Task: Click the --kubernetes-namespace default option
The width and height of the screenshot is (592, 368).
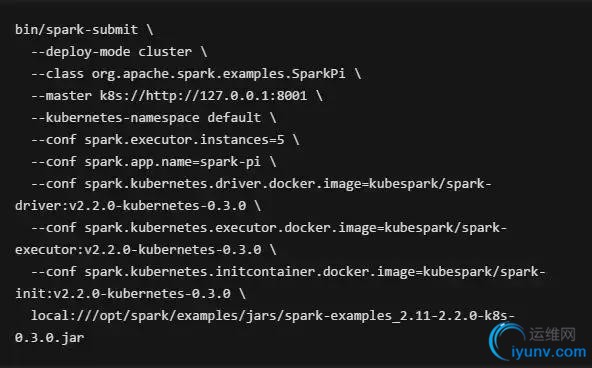Action: (x=146, y=117)
